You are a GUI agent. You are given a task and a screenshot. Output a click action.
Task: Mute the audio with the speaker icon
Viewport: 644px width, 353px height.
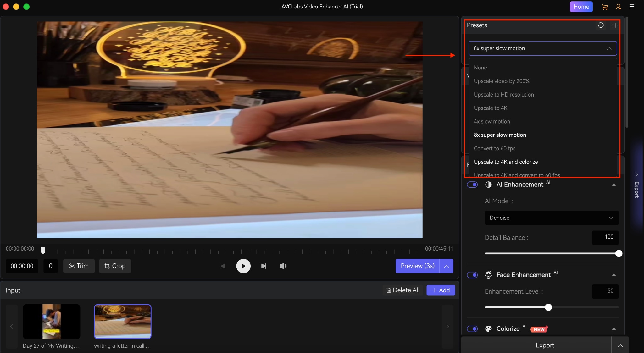click(x=283, y=266)
